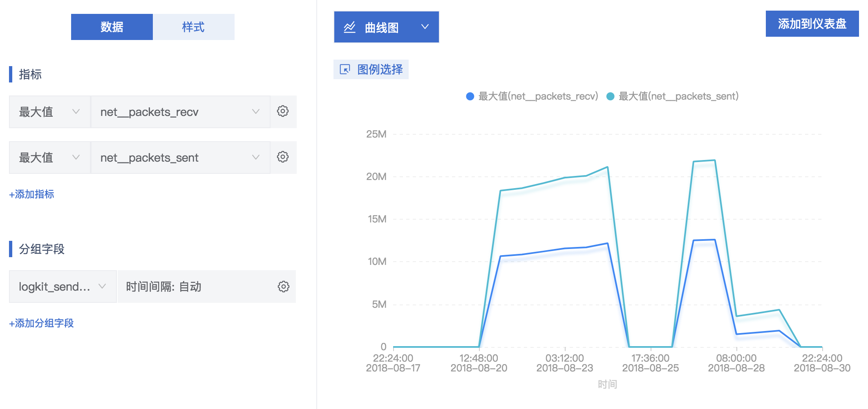Click the +添加指标 link
The height and width of the screenshot is (409, 868).
tap(31, 194)
